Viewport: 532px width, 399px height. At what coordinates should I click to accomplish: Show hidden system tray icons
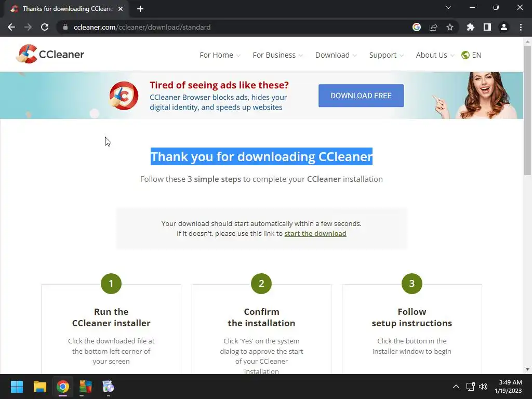tap(456, 387)
